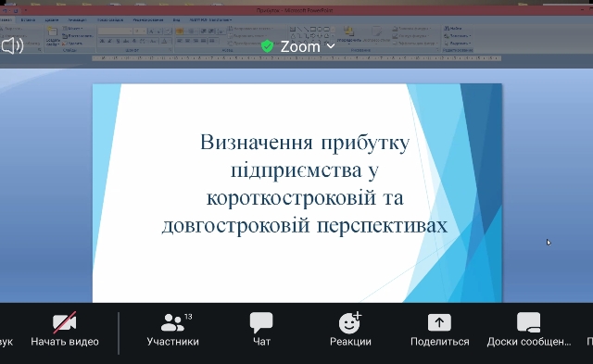This screenshot has height=364, width=593.
Task: Click the Упорядочить arrange icon in ribbon
Action: pyautogui.click(x=348, y=34)
